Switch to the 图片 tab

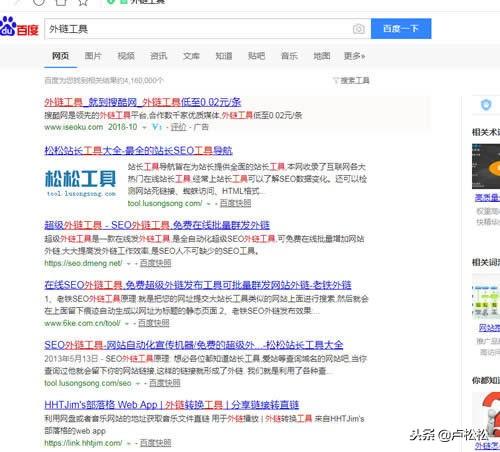(x=93, y=56)
